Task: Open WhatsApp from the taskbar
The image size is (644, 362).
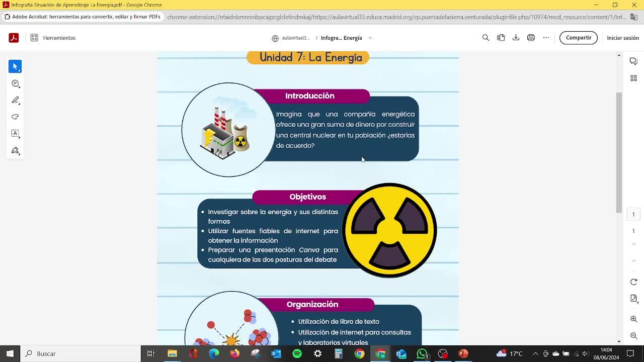Action: pyautogui.click(x=422, y=353)
